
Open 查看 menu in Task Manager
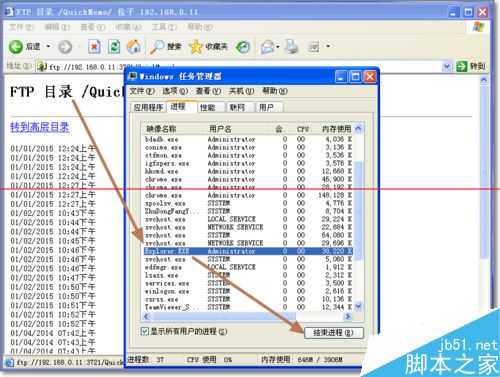click(208, 91)
